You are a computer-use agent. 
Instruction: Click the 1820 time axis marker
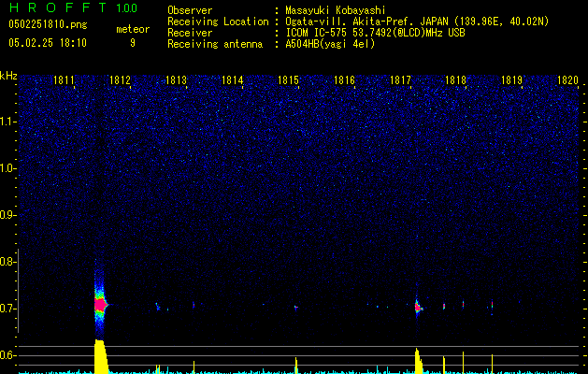point(567,79)
